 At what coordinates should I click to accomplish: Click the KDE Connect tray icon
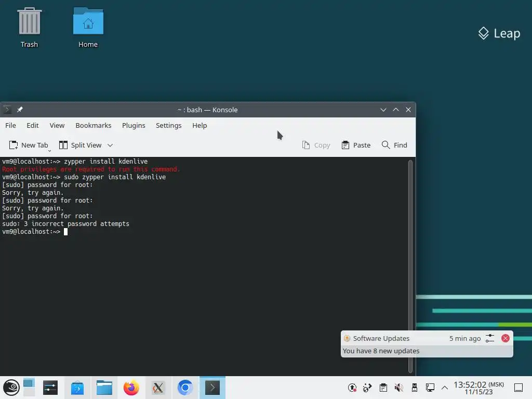367,388
